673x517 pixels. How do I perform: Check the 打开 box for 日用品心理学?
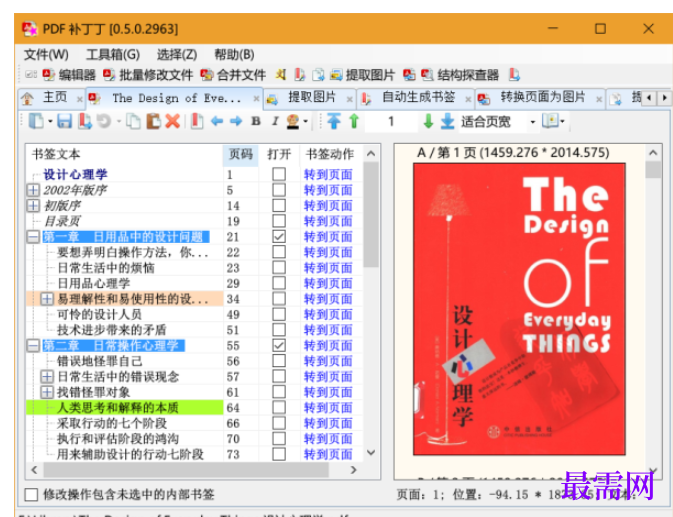[279, 283]
